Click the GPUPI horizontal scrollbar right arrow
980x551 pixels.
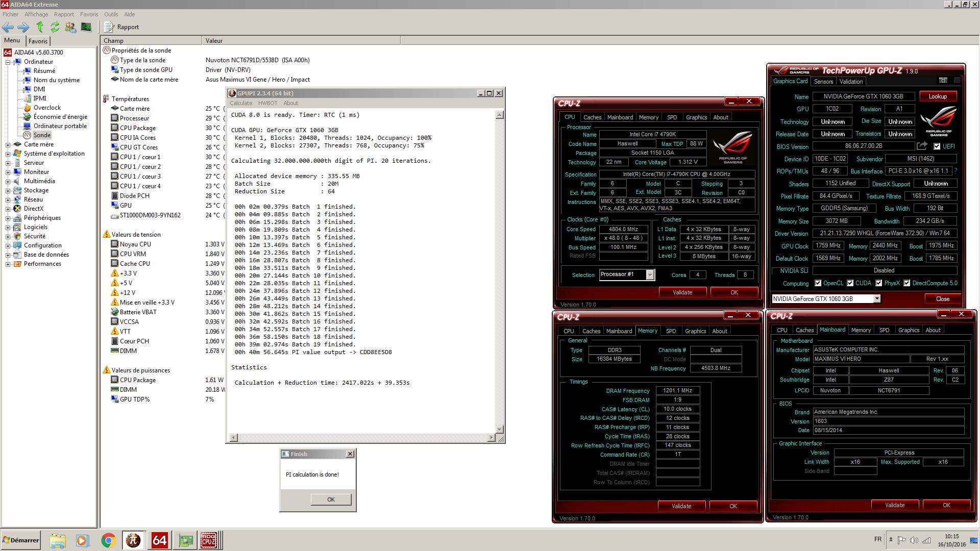point(492,438)
